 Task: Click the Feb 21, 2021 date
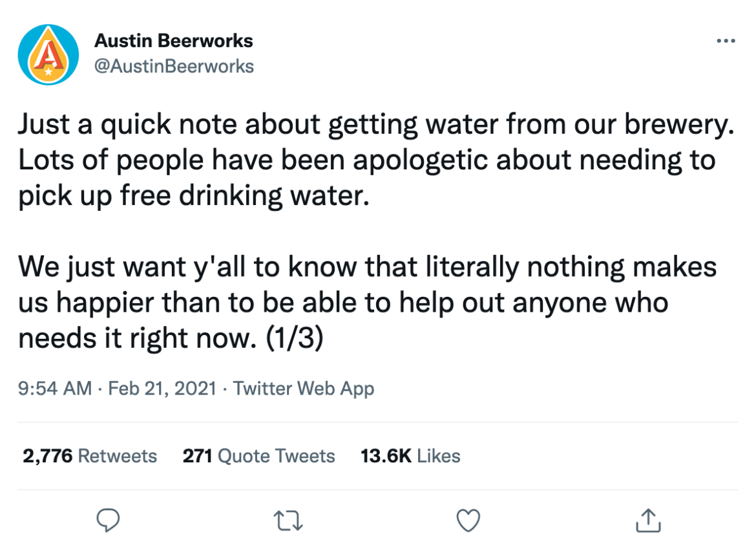pyautogui.click(x=162, y=389)
